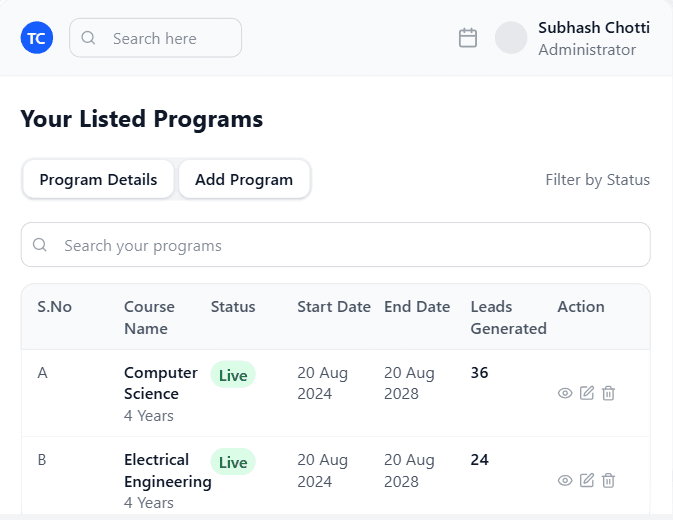Click the Live status badge for Computer Science

[x=233, y=375]
